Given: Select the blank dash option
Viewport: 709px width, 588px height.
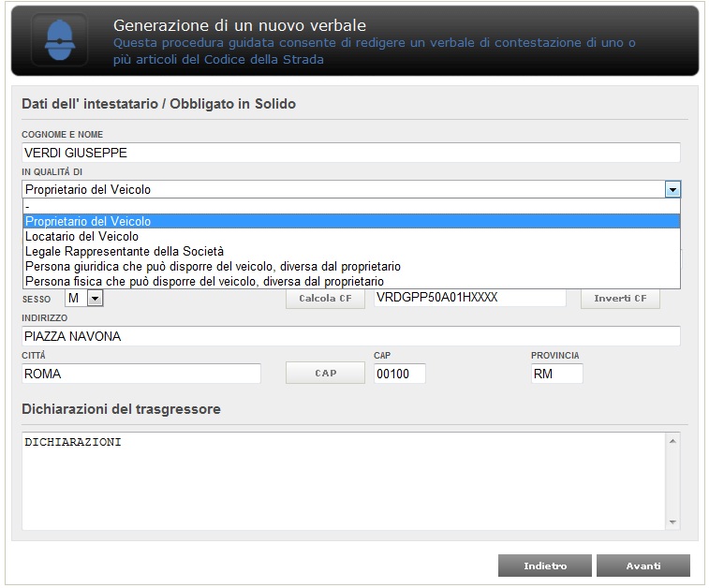Looking at the screenshot, I should point(351,207).
